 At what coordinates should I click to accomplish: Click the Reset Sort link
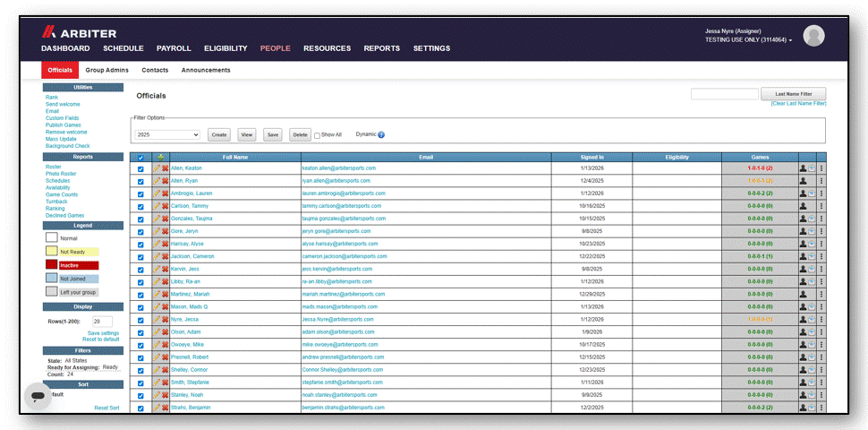pos(106,408)
